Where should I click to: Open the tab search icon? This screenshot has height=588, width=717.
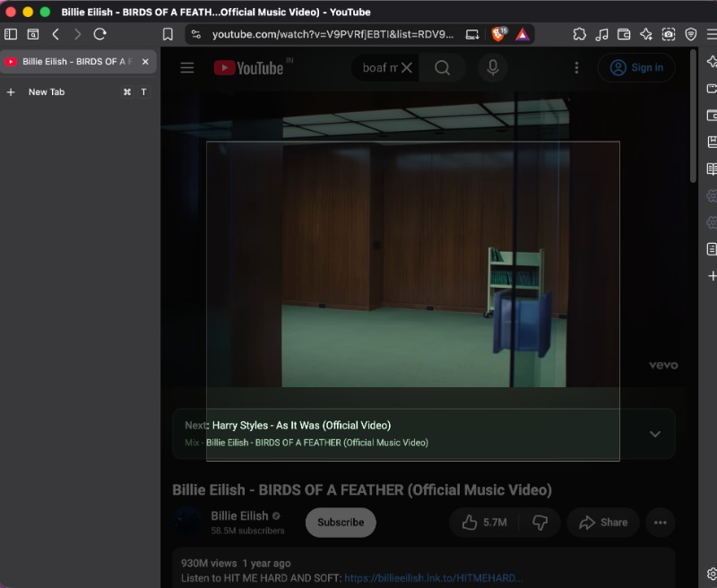pos(33,34)
